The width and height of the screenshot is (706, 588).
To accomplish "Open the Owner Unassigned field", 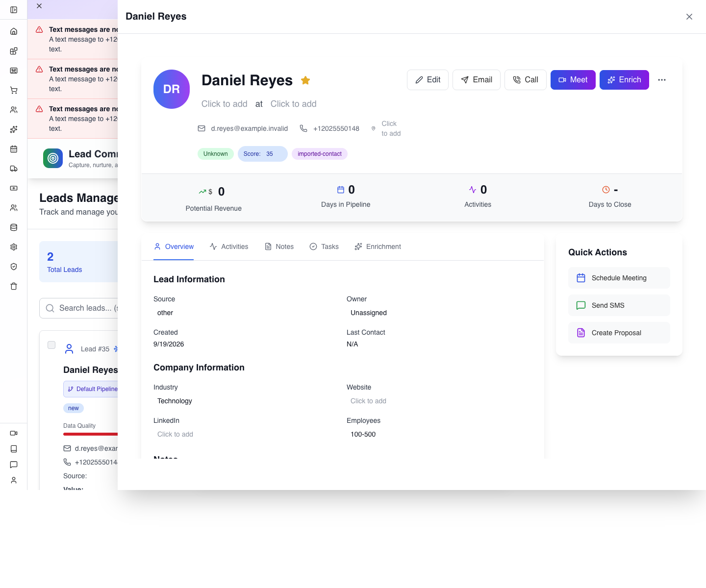I will (369, 313).
